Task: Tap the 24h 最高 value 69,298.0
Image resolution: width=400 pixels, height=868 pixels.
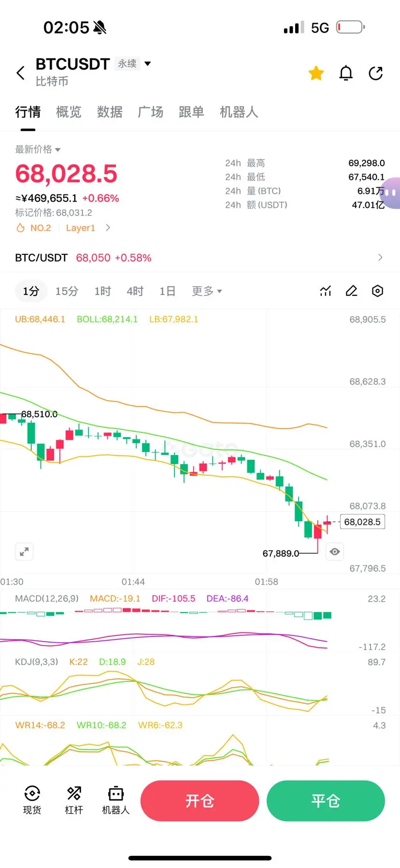Action: coord(367,163)
